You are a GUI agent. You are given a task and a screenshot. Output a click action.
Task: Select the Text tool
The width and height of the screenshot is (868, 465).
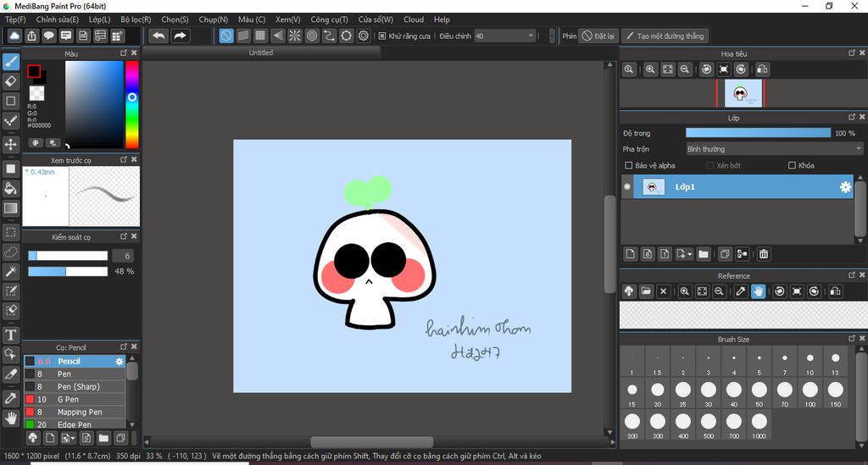pos(11,335)
